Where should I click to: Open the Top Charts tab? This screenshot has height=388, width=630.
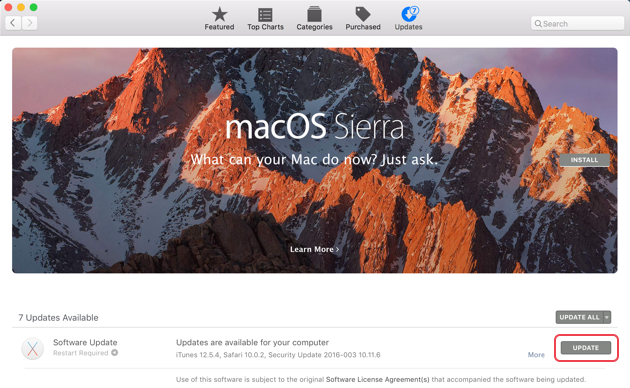point(265,19)
